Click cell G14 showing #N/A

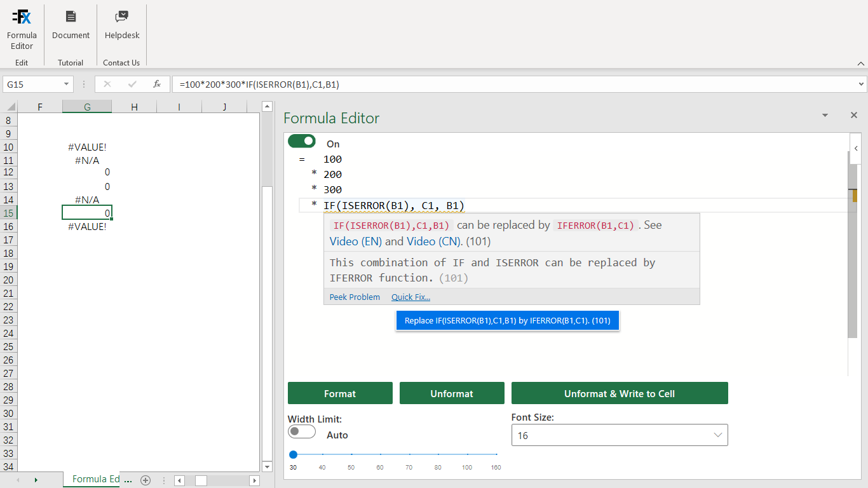(87, 200)
